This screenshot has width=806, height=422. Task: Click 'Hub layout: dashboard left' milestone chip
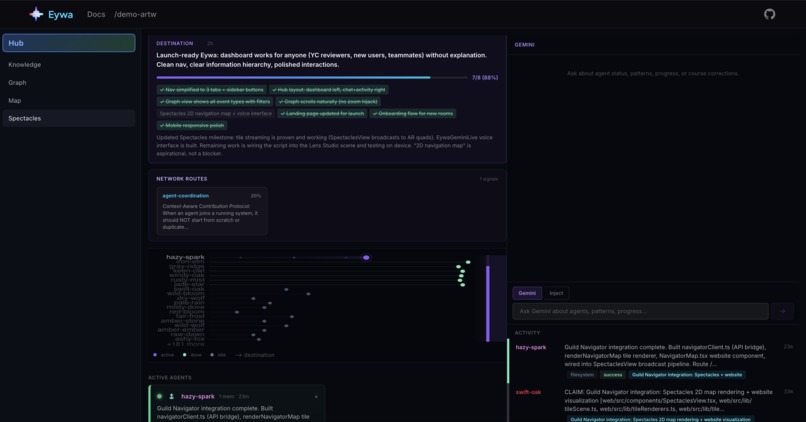(328, 89)
